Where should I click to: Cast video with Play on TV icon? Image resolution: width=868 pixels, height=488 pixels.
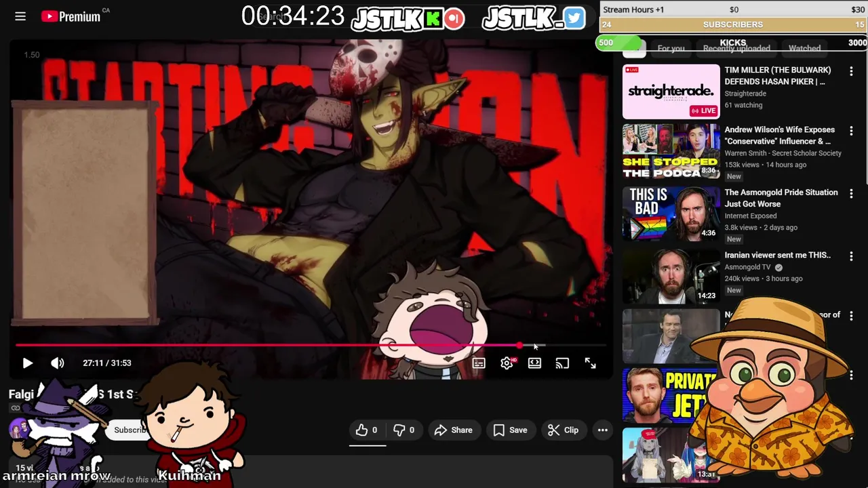562,363
